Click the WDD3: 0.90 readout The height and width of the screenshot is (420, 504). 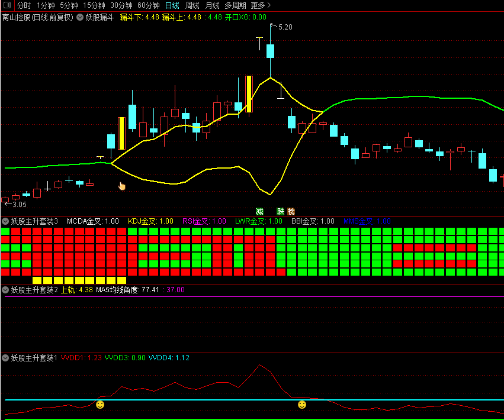click(x=125, y=358)
